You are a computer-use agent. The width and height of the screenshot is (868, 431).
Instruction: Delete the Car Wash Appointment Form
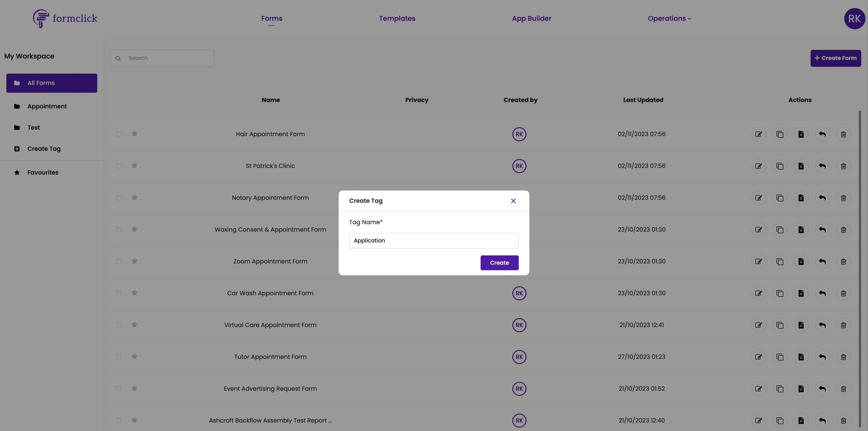(x=843, y=293)
